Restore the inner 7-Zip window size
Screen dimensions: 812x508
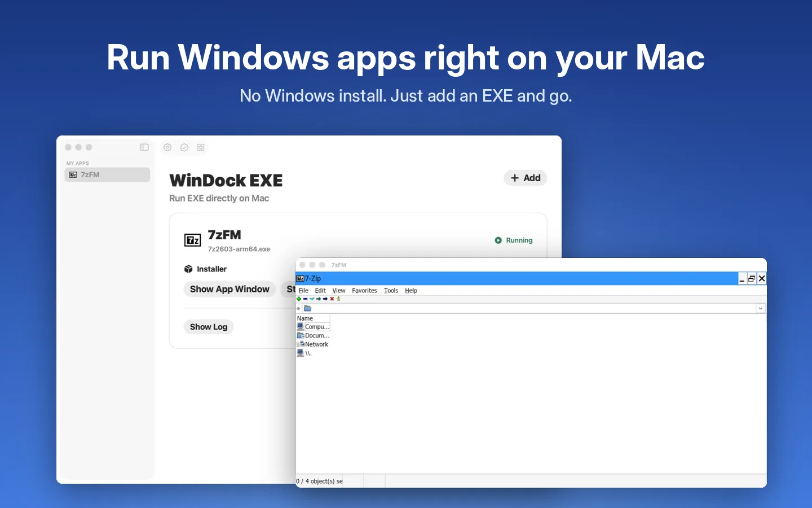752,278
